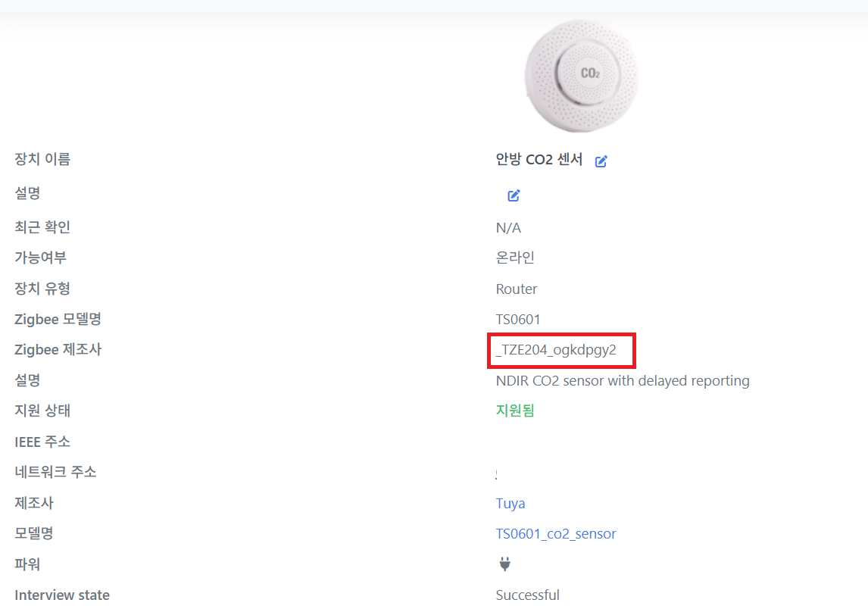The image size is (868, 609).
Task: Click the 장치 유형 label
Action: click(42, 289)
